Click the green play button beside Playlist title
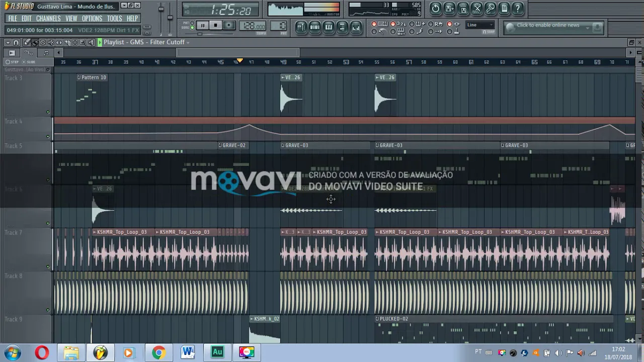The image size is (644, 362). click(100, 42)
